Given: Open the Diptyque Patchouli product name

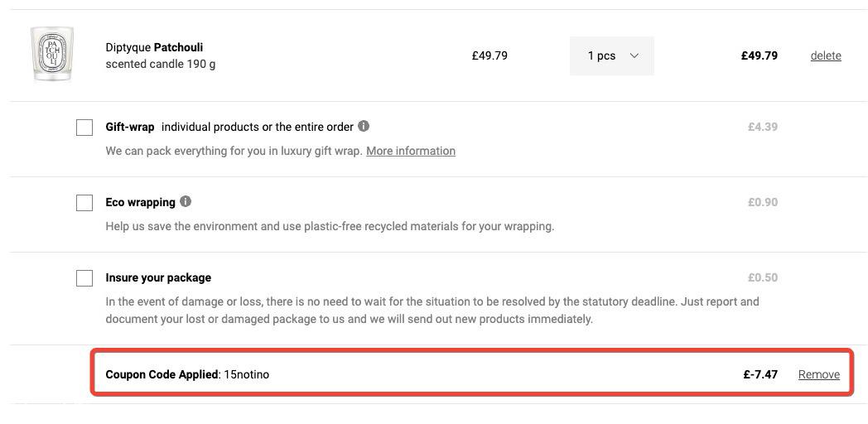Looking at the screenshot, I should (x=154, y=47).
